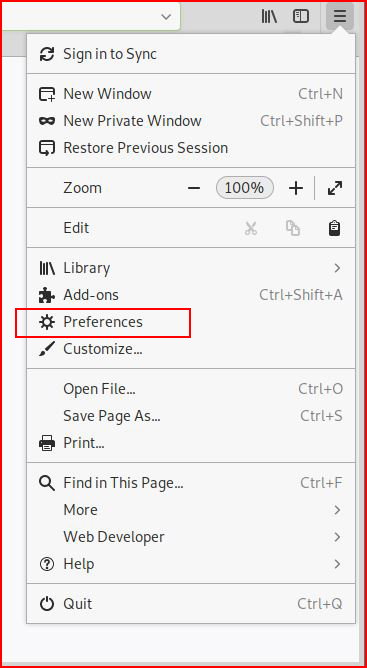This screenshot has height=668, width=367.
Task: Zoom in with the plus button
Action: (x=296, y=188)
